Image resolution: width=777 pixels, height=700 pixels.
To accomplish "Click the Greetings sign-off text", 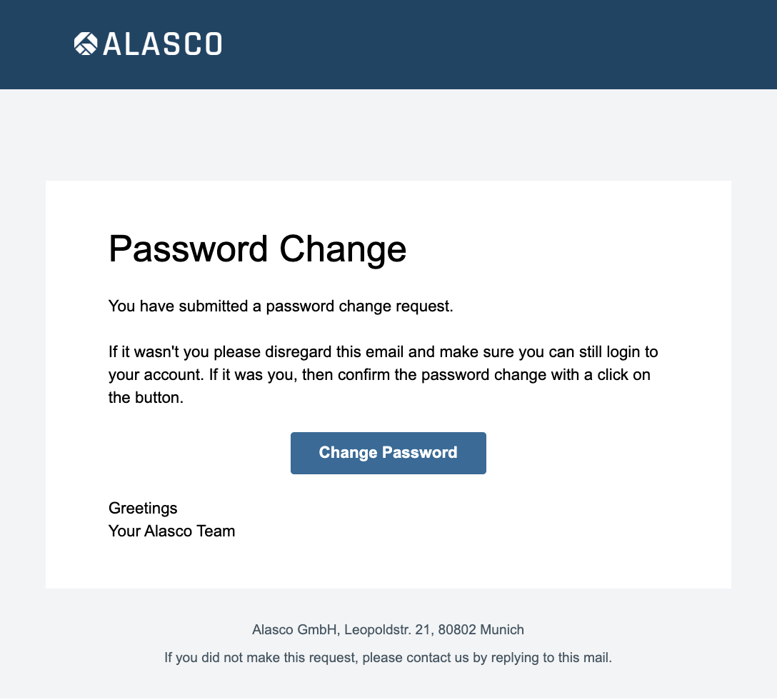I will tap(143, 508).
